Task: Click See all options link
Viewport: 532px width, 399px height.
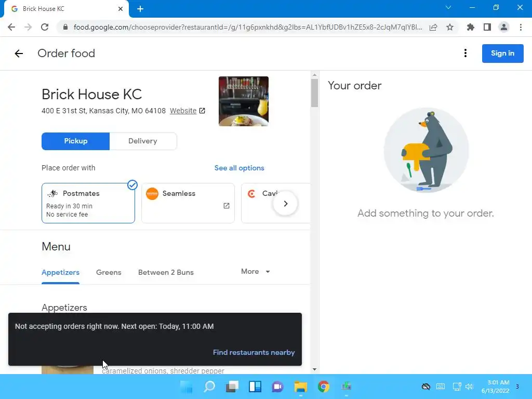Action: tap(239, 168)
